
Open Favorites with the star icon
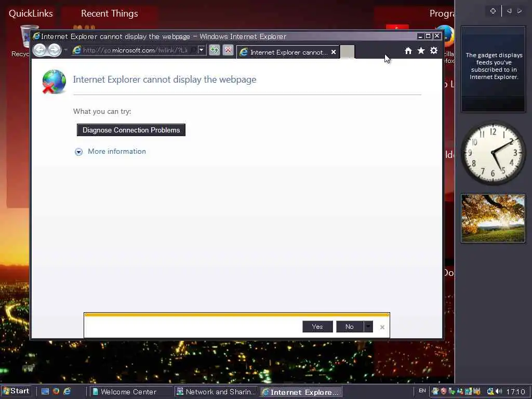421,50
